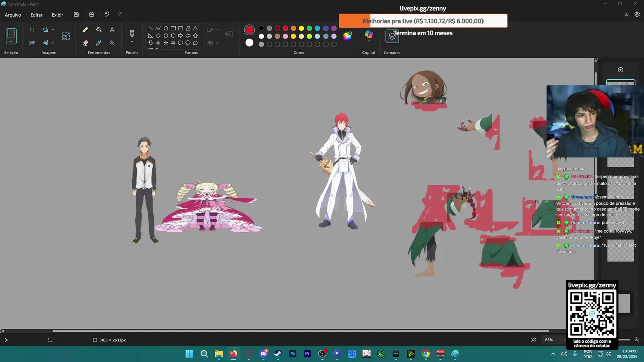
Task: Pick the black color swatch
Action: pos(261,28)
